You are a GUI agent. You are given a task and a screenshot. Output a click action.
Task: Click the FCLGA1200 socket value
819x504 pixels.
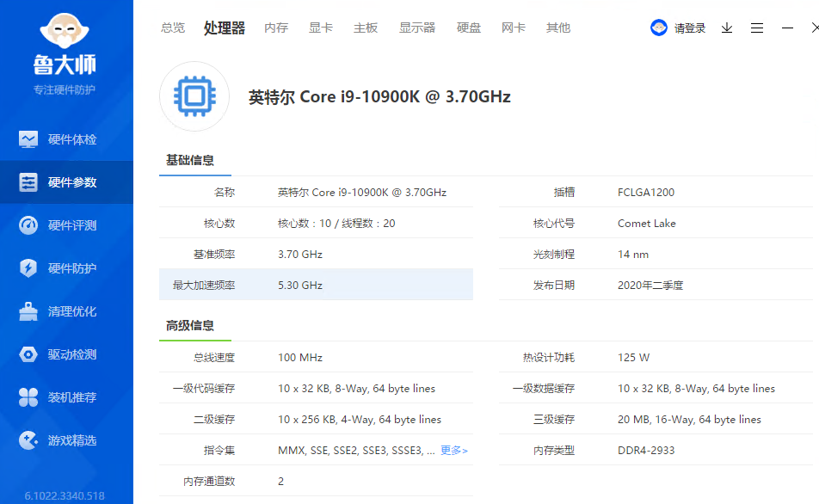click(646, 193)
